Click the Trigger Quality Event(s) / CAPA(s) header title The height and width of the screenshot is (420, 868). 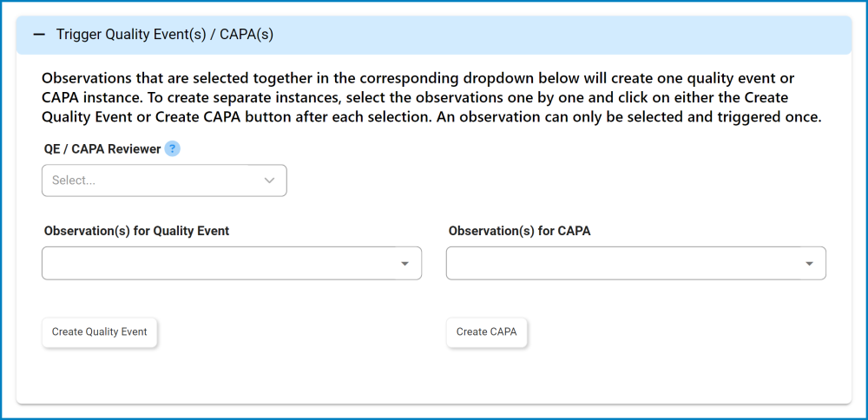165,35
